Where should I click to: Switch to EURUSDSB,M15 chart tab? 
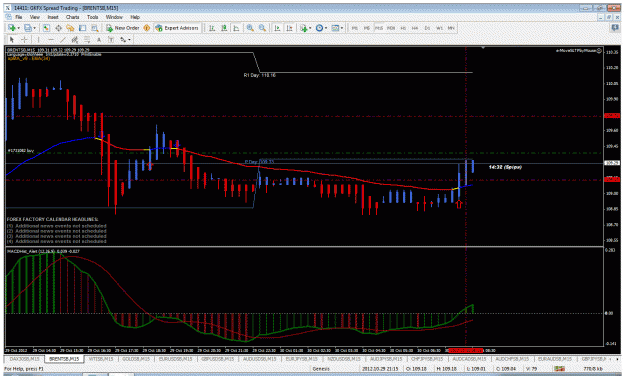click(x=176, y=359)
